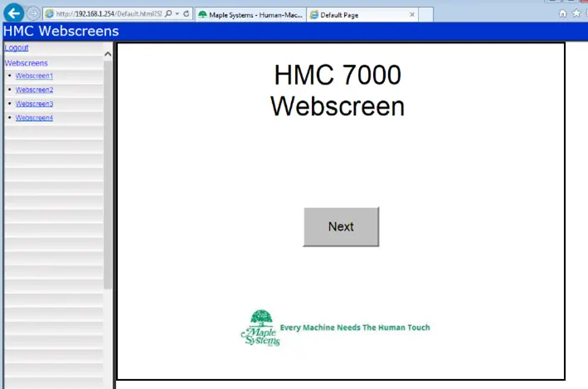Open a new blank browser tab

tap(426, 15)
